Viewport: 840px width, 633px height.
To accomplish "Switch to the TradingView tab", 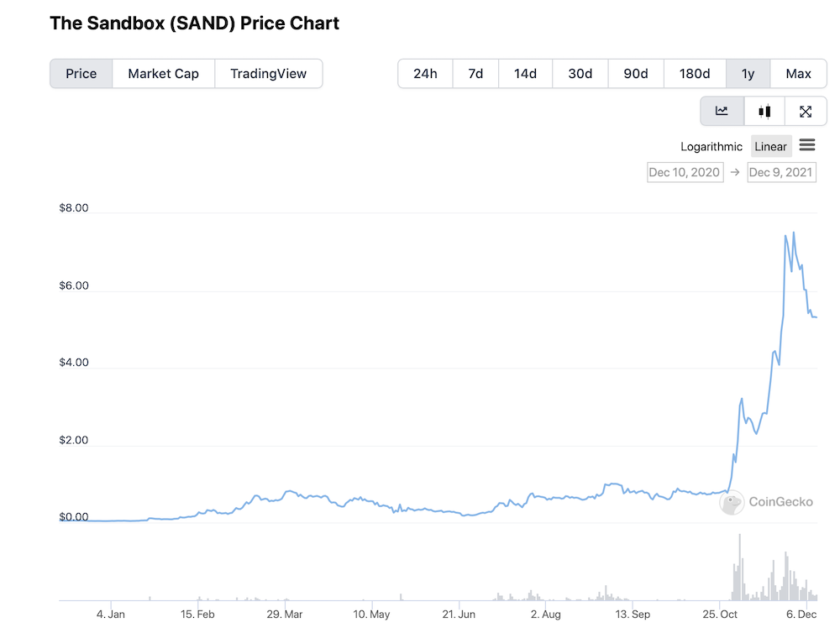I will [269, 73].
